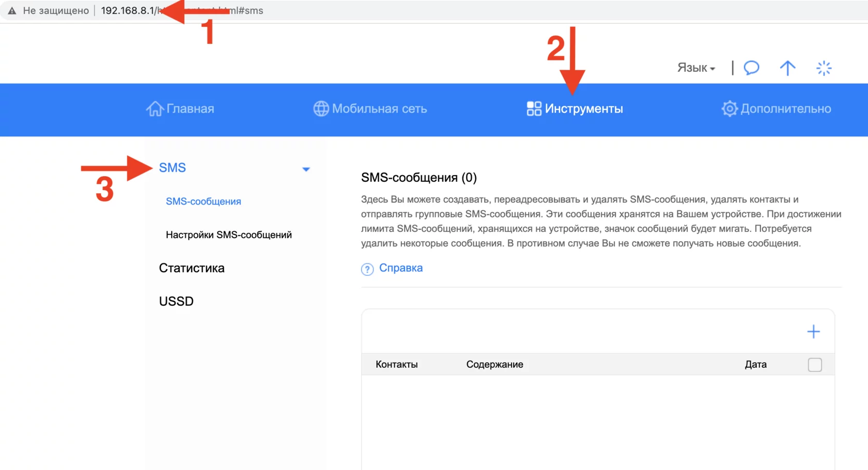Click the plus icon to create a new SMS
The height and width of the screenshot is (470, 868).
pyautogui.click(x=813, y=331)
